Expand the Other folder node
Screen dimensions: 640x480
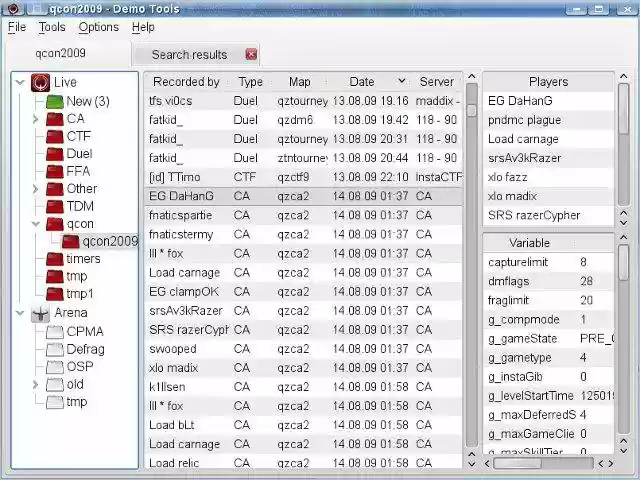(x=36, y=189)
